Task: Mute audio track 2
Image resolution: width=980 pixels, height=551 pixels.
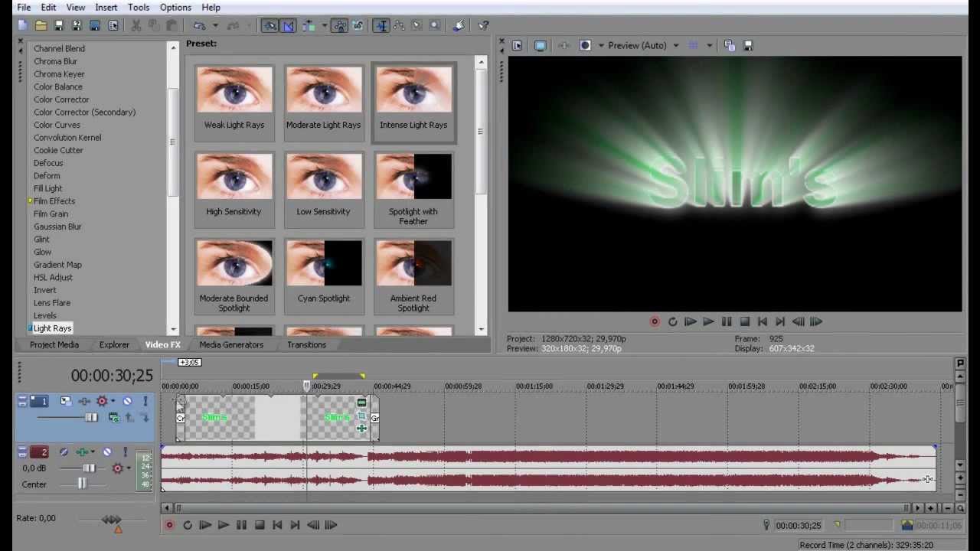Action: point(107,452)
